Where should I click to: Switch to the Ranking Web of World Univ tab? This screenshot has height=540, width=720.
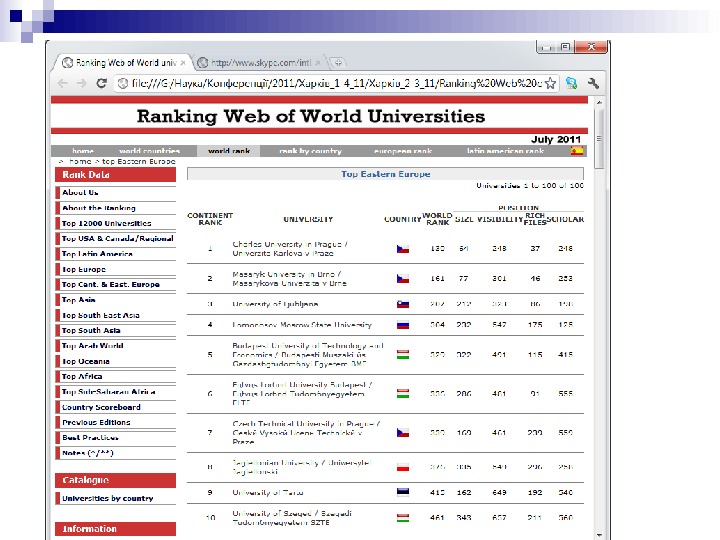[x=122, y=62]
